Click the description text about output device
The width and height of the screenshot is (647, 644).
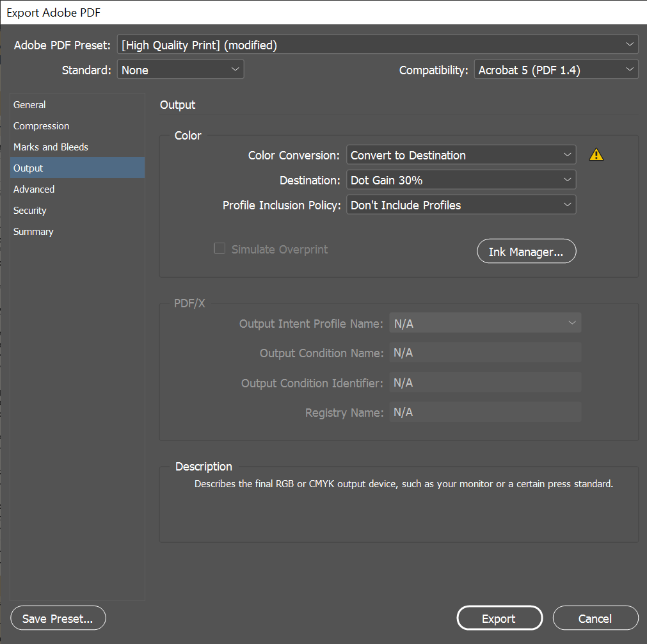[x=404, y=484]
